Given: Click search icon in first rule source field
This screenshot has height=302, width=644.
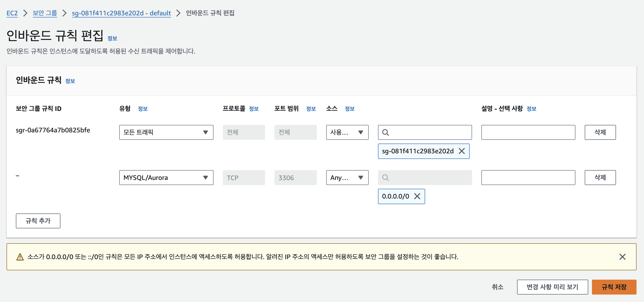Looking at the screenshot, I should point(385,132).
